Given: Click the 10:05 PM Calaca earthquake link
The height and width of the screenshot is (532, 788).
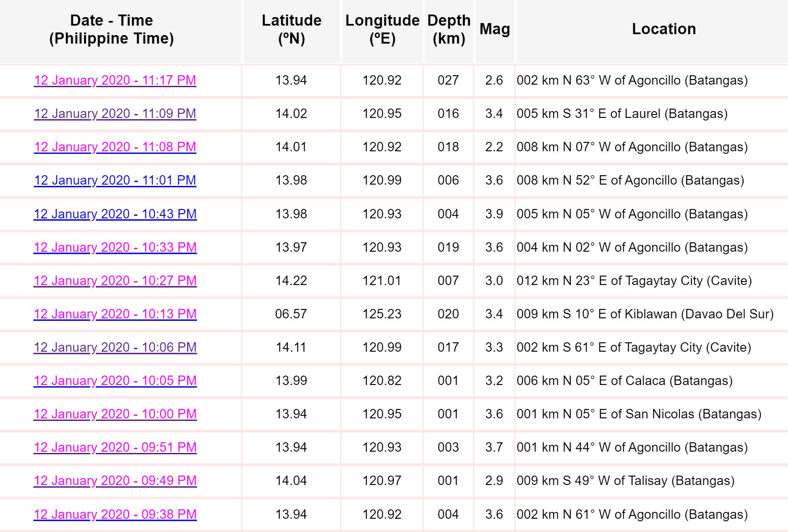Looking at the screenshot, I should [115, 381].
